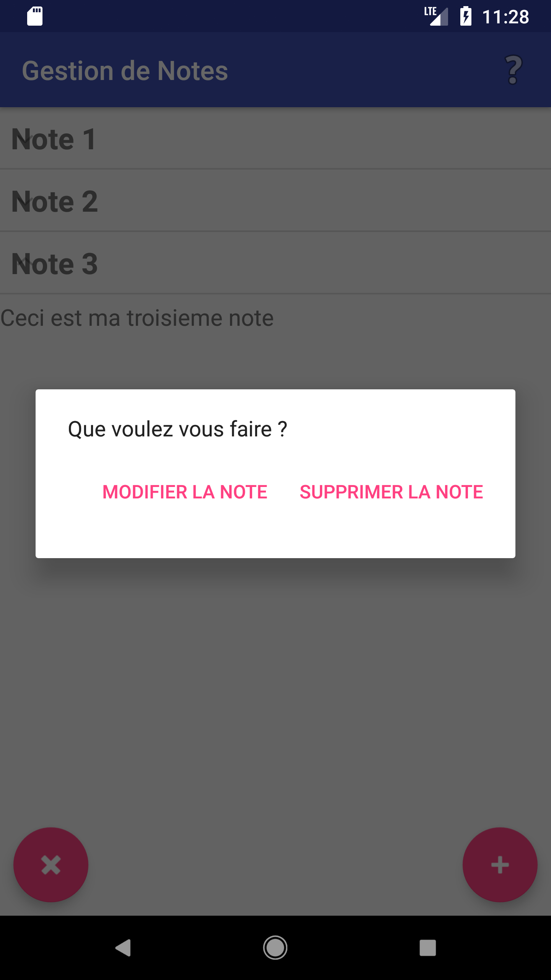Viewport: 551px width, 980px height.
Task: Tap the LTE signal strength icon
Action: [436, 16]
